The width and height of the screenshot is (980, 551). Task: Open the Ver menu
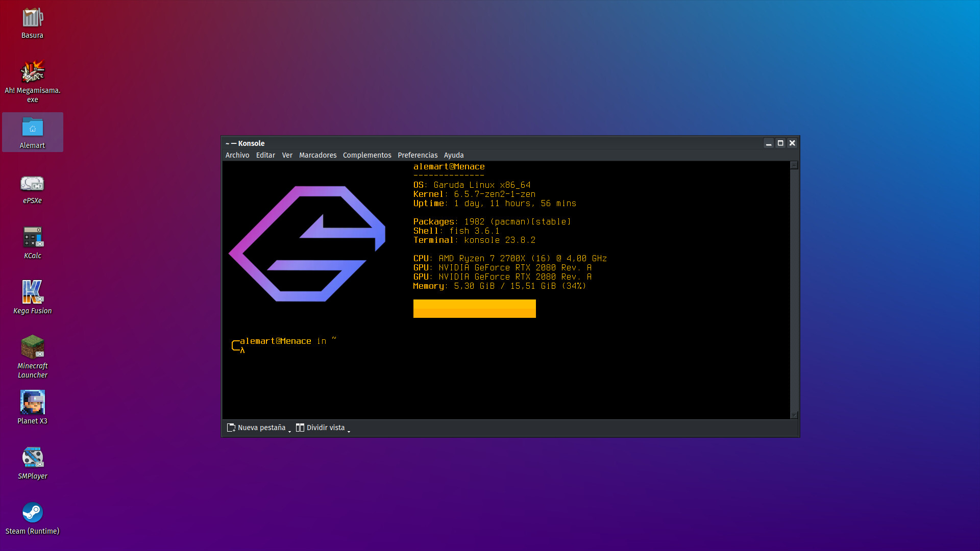(x=287, y=155)
